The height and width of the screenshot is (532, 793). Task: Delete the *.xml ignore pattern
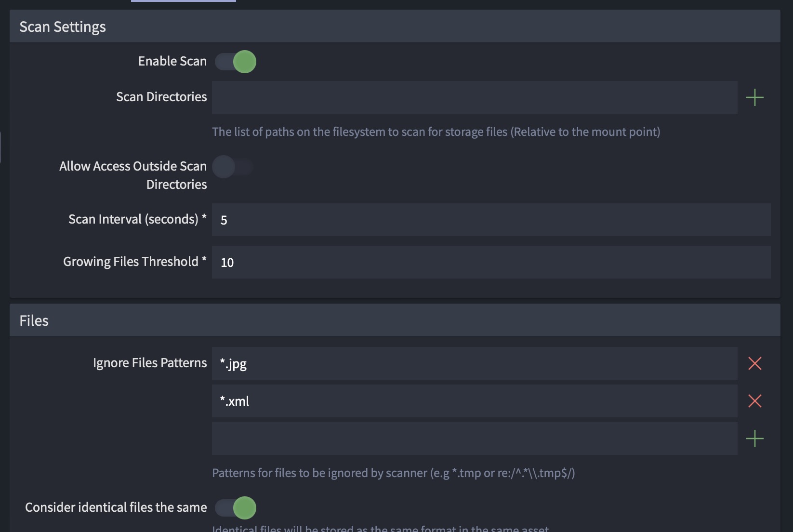tap(754, 401)
